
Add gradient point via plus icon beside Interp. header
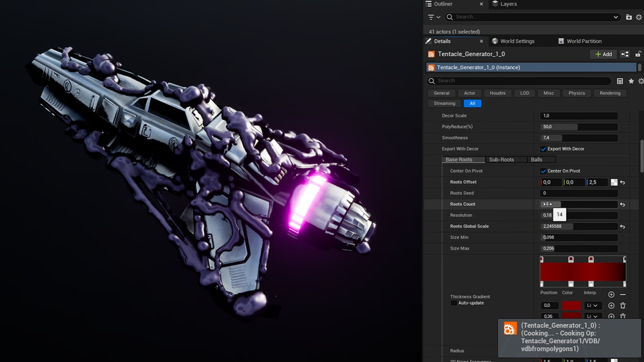coord(611,295)
